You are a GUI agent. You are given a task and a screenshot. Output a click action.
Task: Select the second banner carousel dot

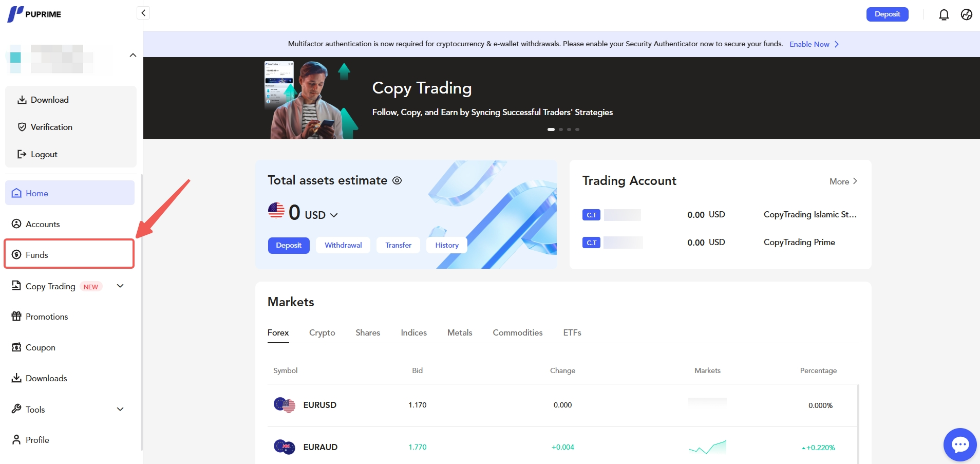561,129
